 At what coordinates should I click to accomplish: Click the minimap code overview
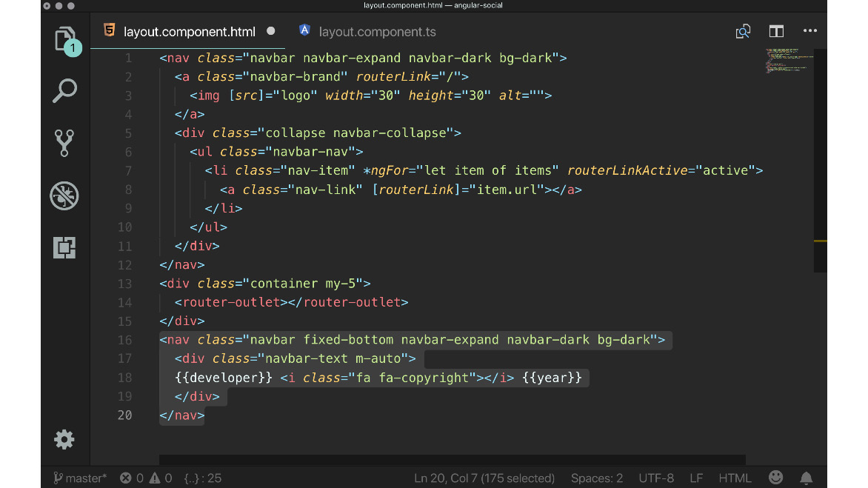[x=789, y=61]
